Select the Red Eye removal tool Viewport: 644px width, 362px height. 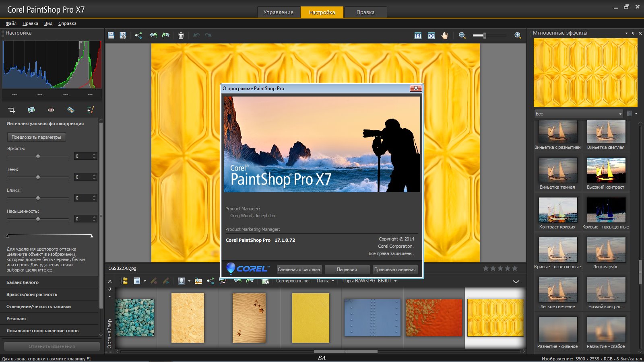51,110
